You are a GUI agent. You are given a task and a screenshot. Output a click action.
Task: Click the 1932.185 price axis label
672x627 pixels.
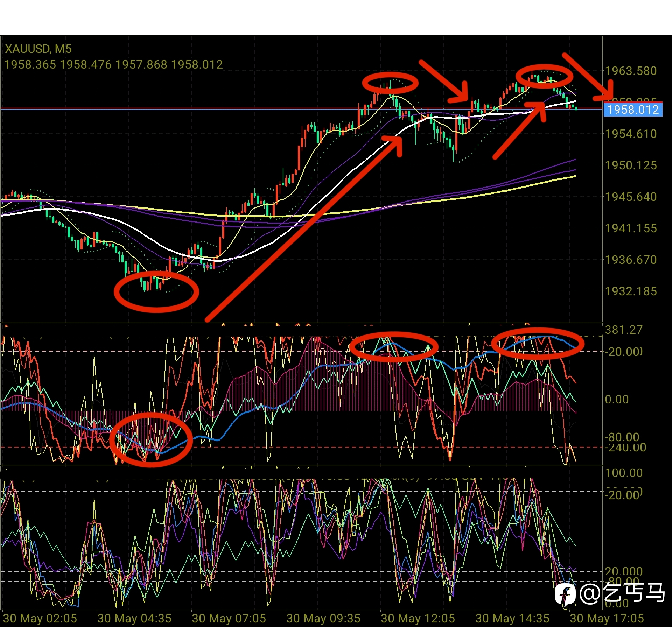[631, 291]
